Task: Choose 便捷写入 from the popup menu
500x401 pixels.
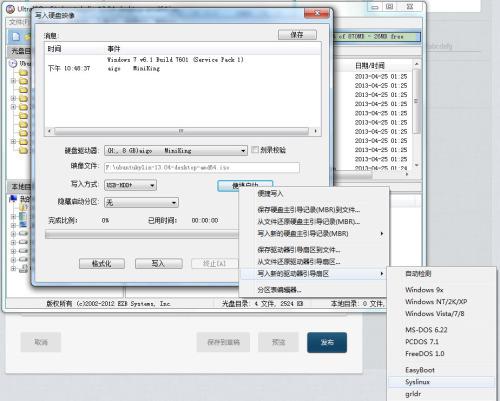Action: [x=270, y=194]
